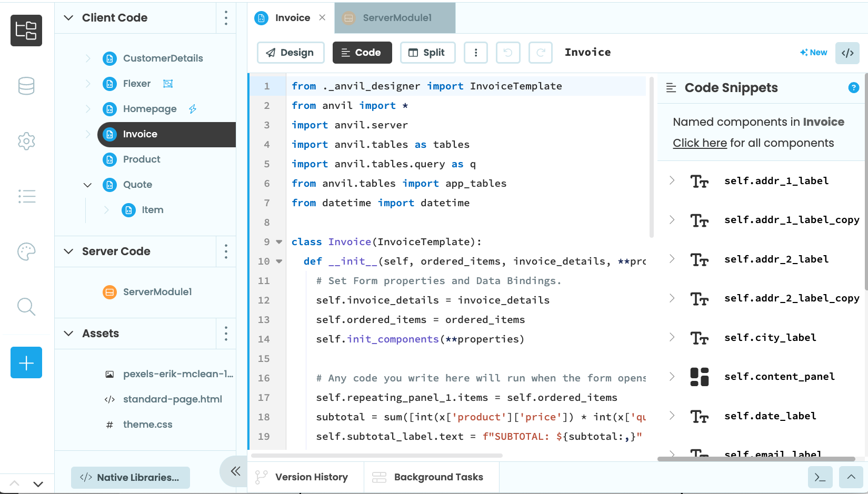Open the Theme palette icon in sidebar
Image resolution: width=868 pixels, height=494 pixels.
(26, 251)
